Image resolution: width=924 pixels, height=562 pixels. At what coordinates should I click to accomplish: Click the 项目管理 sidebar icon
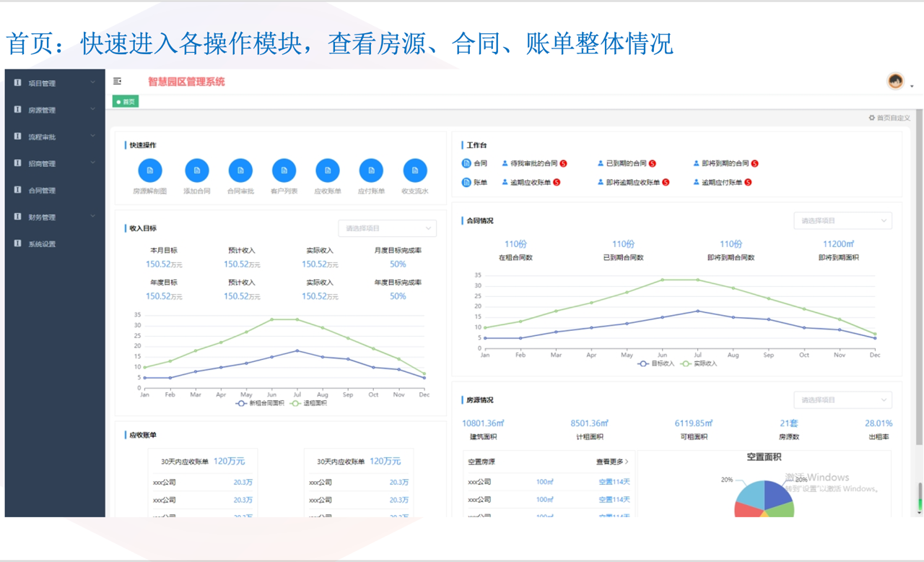click(x=17, y=83)
